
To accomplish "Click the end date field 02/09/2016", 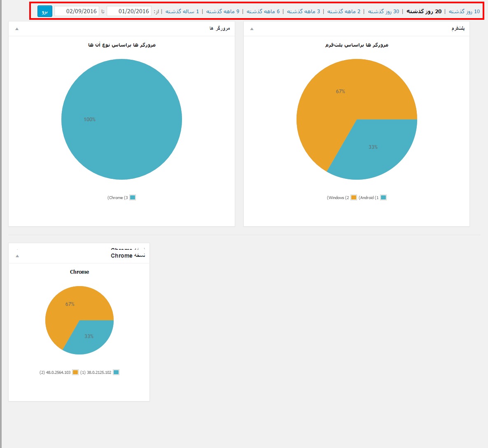I will pyautogui.click(x=77, y=11).
